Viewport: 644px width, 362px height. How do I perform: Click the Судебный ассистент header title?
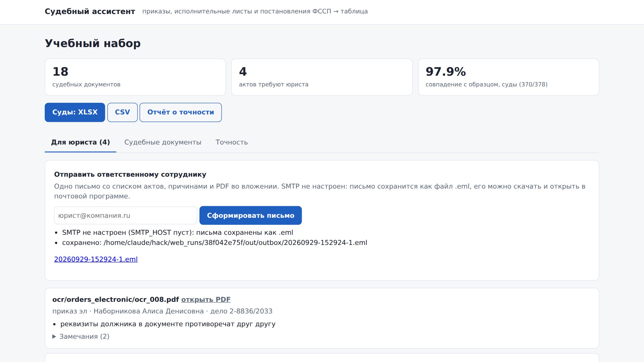[90, 11]
